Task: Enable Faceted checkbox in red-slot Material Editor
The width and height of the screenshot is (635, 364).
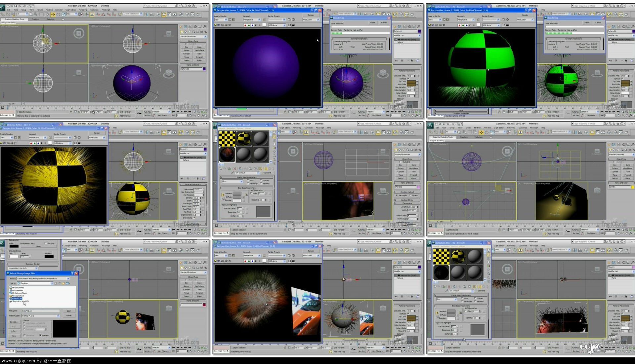Action: tap(261, 184)
